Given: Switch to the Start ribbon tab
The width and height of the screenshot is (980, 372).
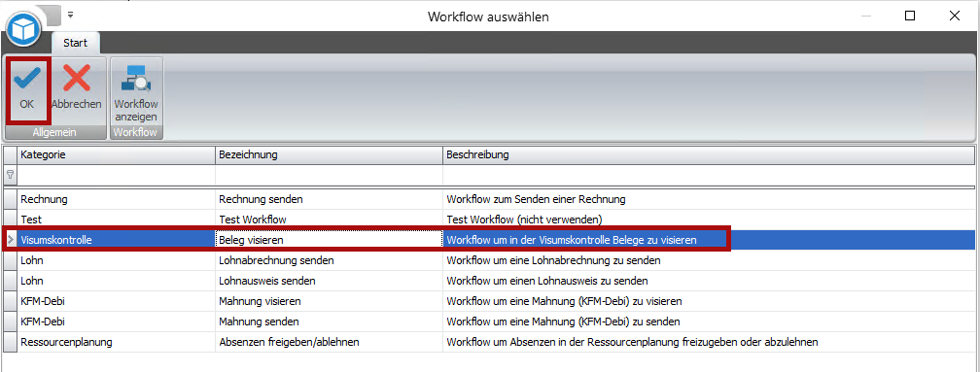Looking at the screenshot, I should point(76,43).
